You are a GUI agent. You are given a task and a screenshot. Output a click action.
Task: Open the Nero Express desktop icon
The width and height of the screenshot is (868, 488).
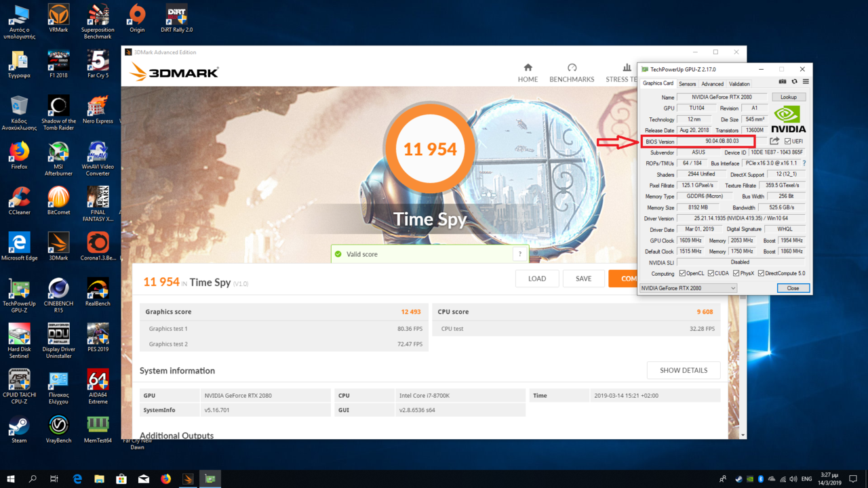point(98,110)
